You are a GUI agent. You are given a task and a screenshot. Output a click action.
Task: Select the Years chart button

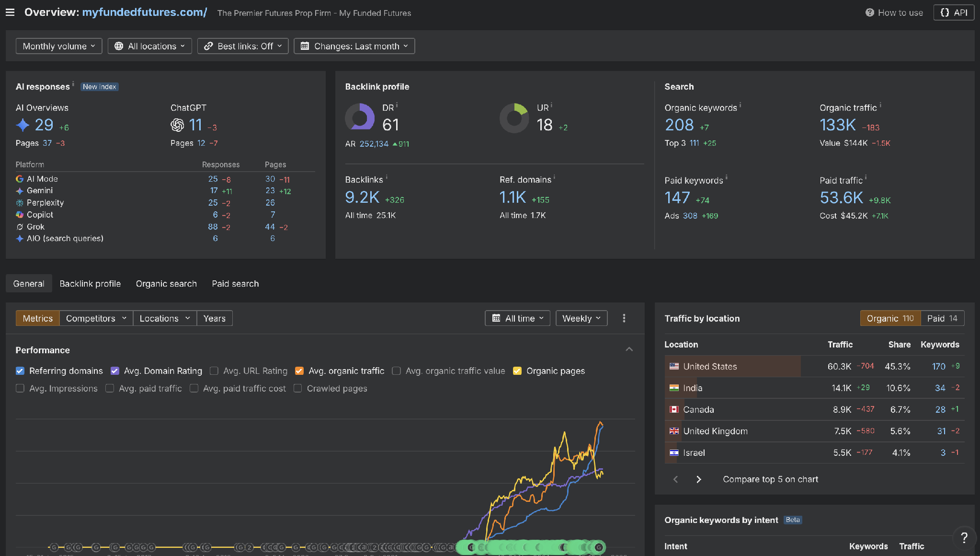click(x=214, y=318)
